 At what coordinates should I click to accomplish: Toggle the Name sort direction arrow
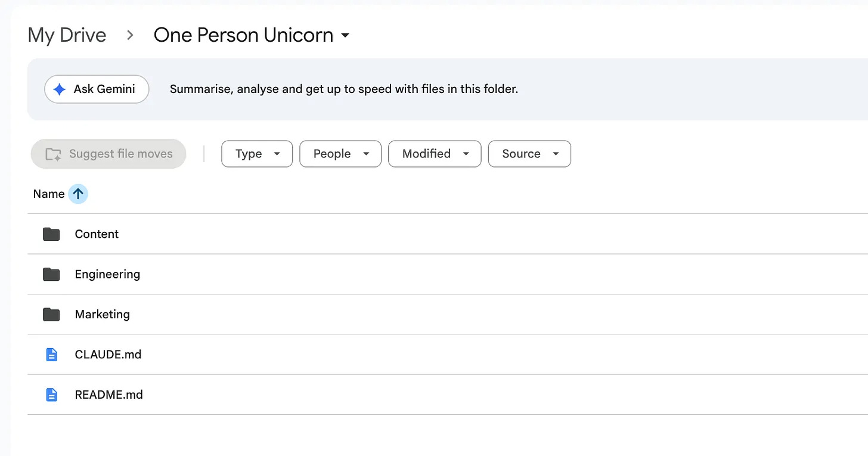(x=78, y=194)
